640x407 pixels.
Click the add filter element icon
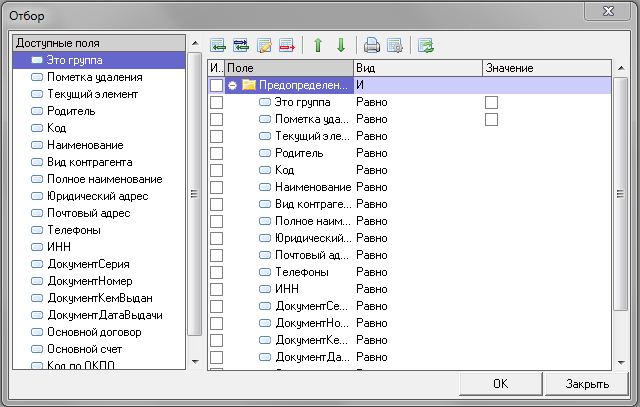219,45
